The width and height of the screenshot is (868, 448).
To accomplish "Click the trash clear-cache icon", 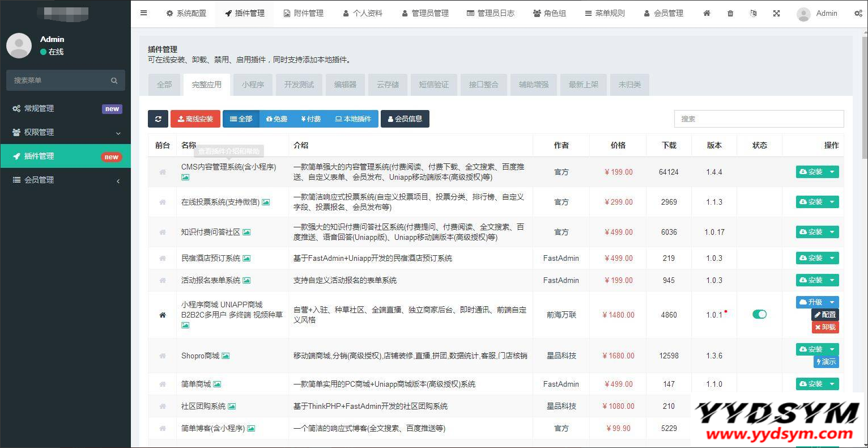I will click(730, 13).
